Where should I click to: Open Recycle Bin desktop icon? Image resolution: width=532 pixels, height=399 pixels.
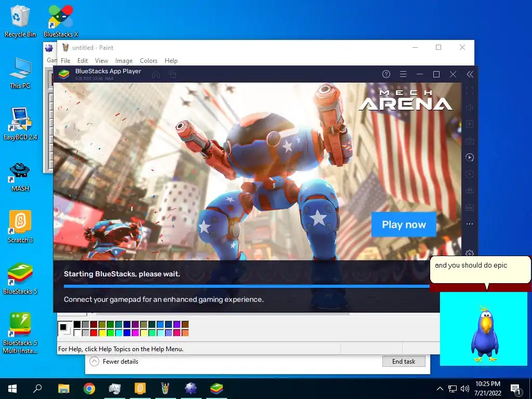click(20, 21)
